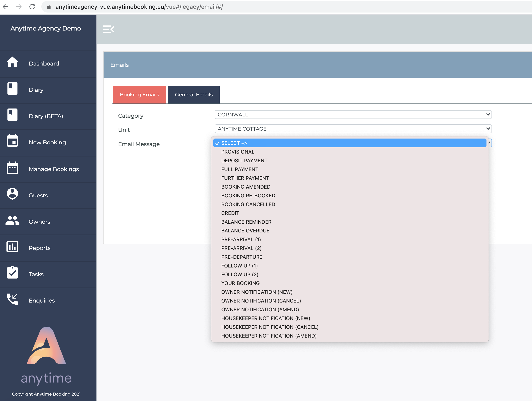Select BALANCE REMINDER option
The image size is (532, 401).
[x=350, y=222]
